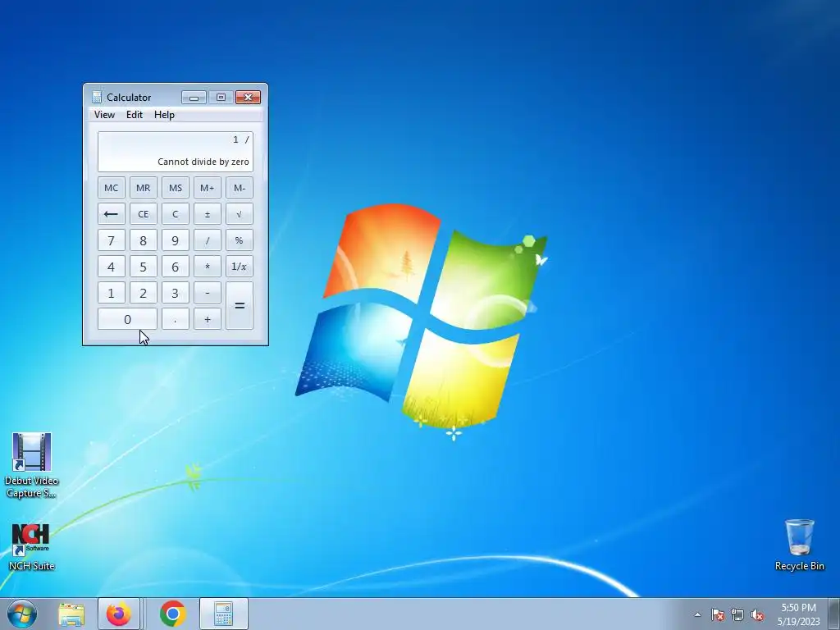Click the digit 5 key
The width and height of the screenshot is (840, 630).
[143, 267]
